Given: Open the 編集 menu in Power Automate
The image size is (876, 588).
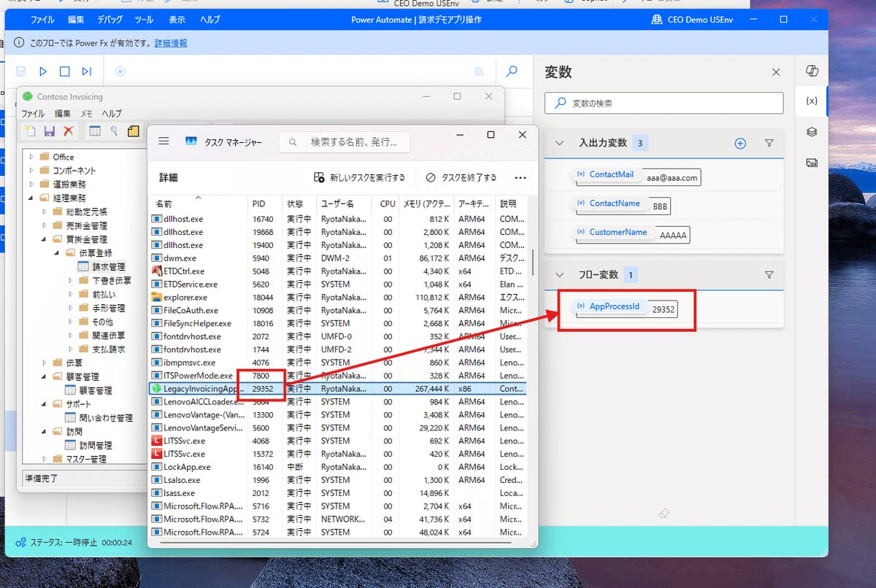Looking at the screenshot, I should pos(76,20).
